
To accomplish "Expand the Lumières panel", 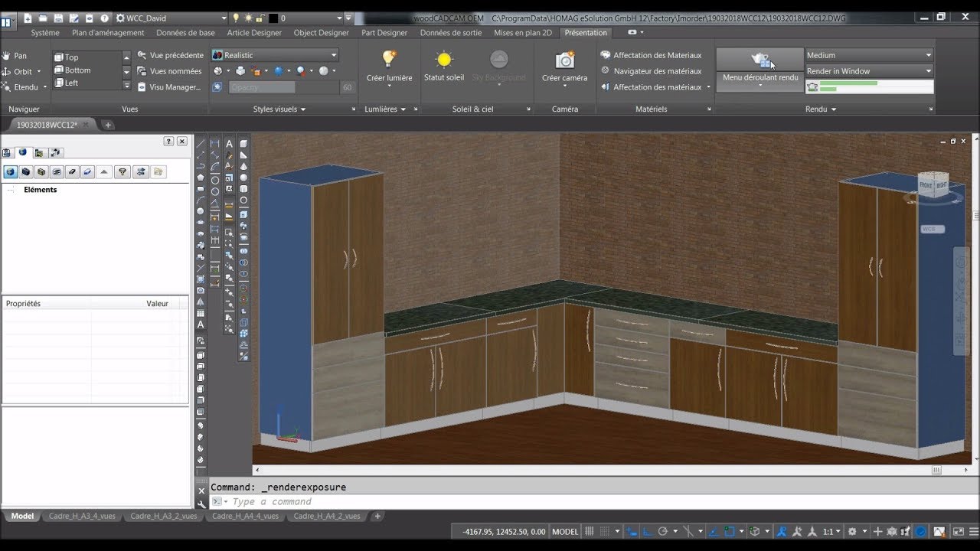I will pos(385,109).
